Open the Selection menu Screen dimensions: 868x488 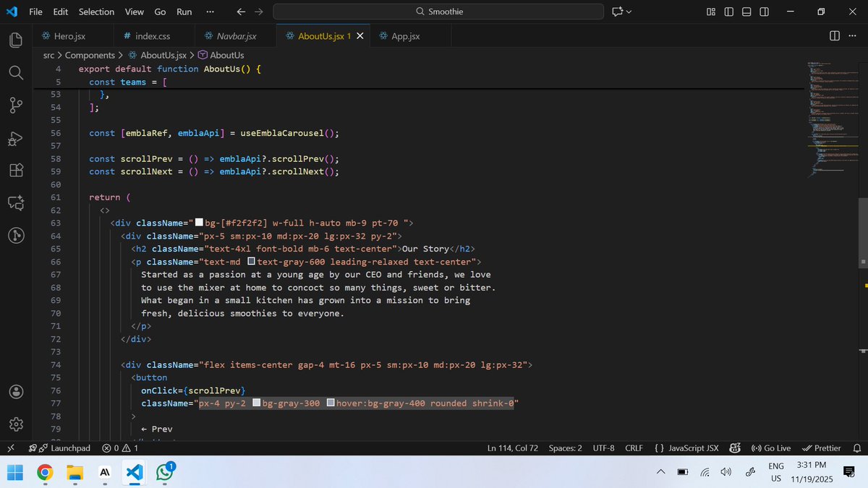(97, 12)
